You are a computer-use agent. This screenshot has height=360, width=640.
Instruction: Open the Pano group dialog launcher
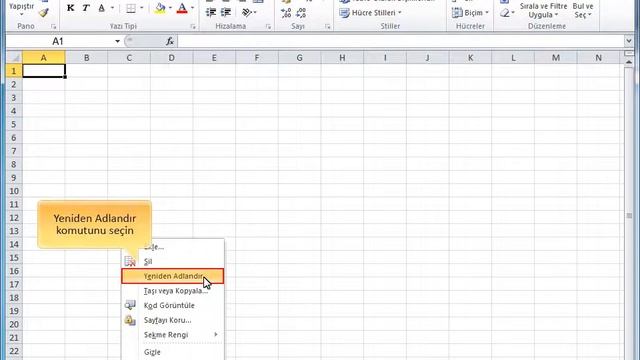tap(53, 27)
